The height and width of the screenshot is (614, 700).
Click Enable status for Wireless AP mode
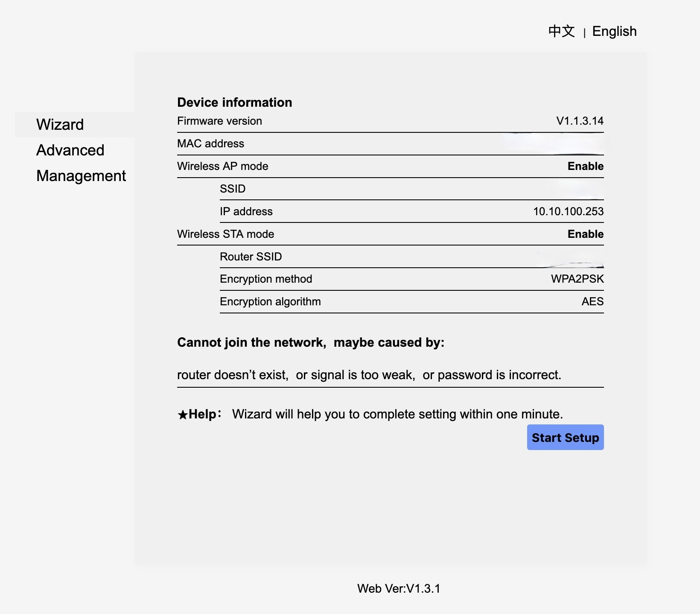pyautogui.click(x=585, y=167)
